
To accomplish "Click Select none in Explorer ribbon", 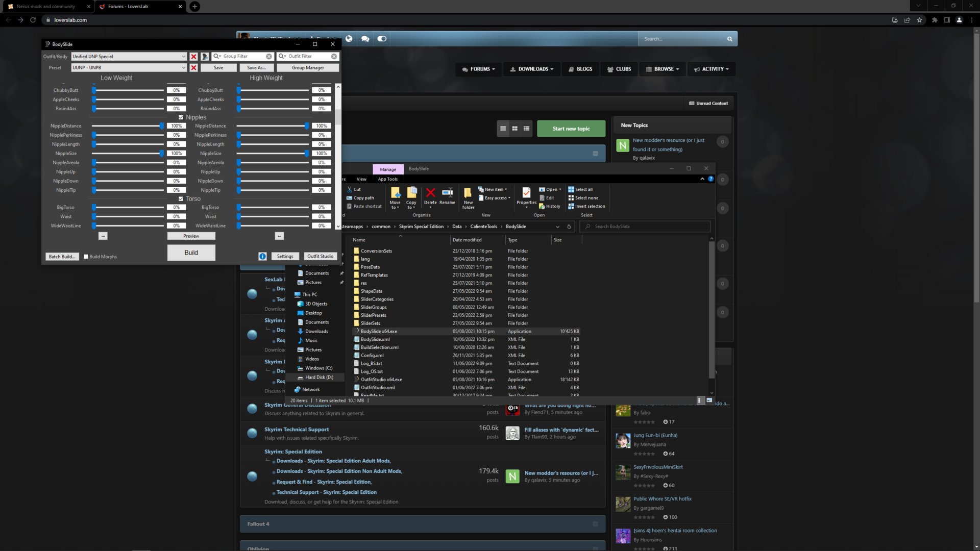I will 583,198.
